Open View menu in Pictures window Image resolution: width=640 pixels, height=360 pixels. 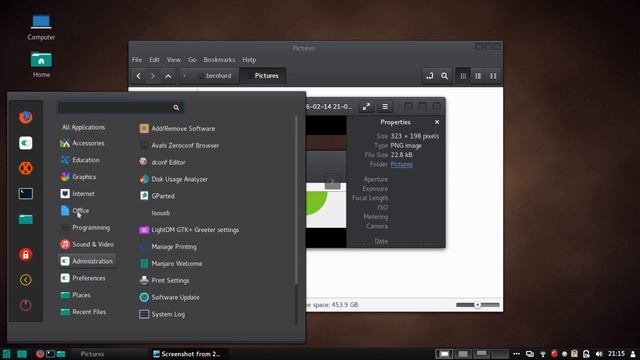173,60
